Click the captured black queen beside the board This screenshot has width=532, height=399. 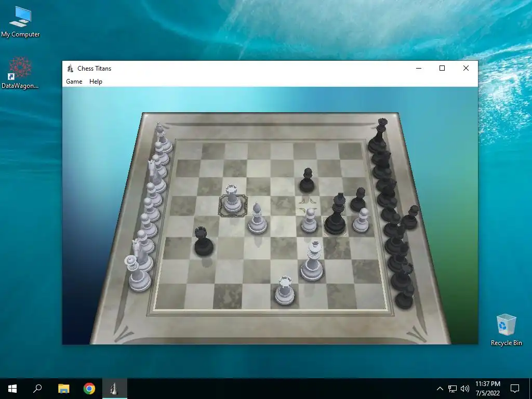[x=378, y=136]
